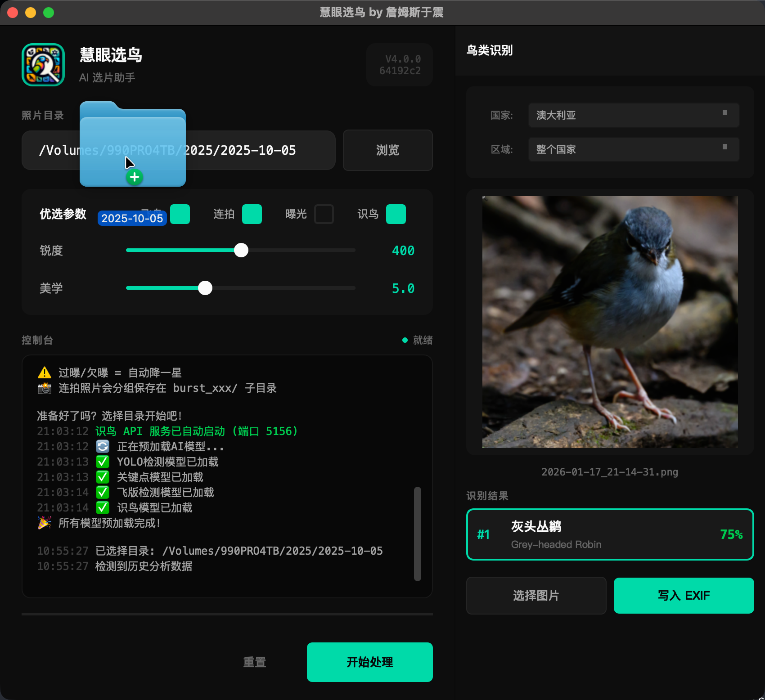
Task: Select the 鸟类识别 panel header
Action: pyautogui.click(x=490, y=51)
